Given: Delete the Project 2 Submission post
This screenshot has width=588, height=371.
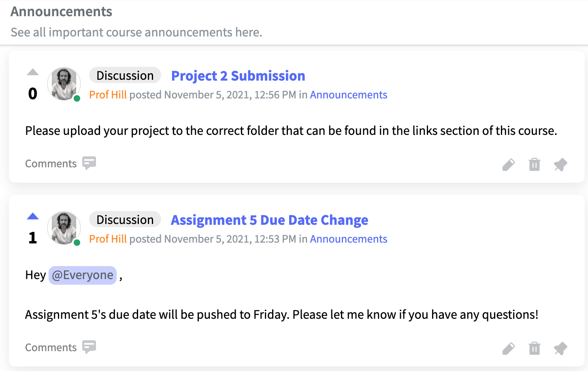Looking at the screenshot, I should [535, 164].
